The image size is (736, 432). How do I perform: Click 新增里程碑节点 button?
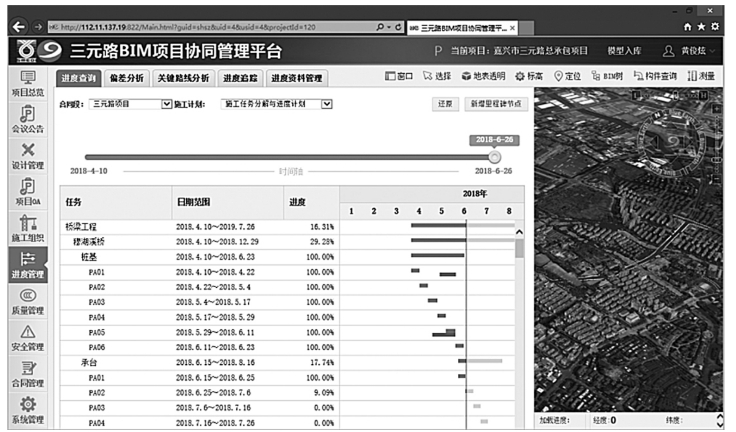496,104
